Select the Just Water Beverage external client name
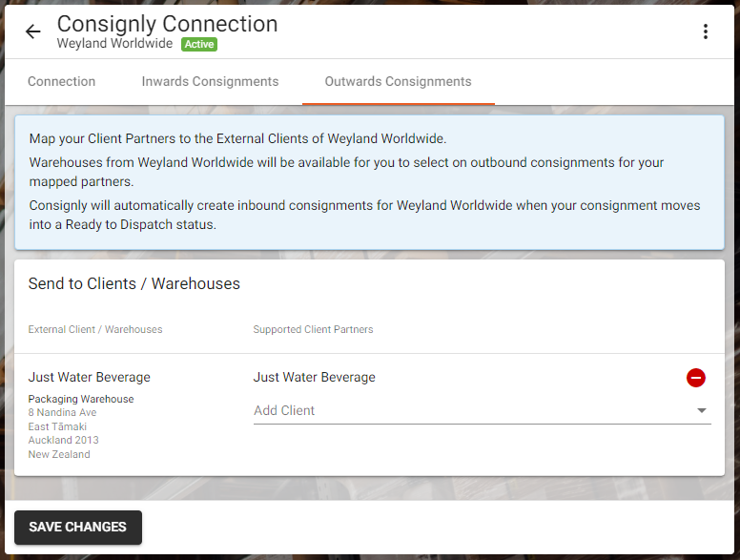Screen dimensions: 740x560 tap(90, 377)
